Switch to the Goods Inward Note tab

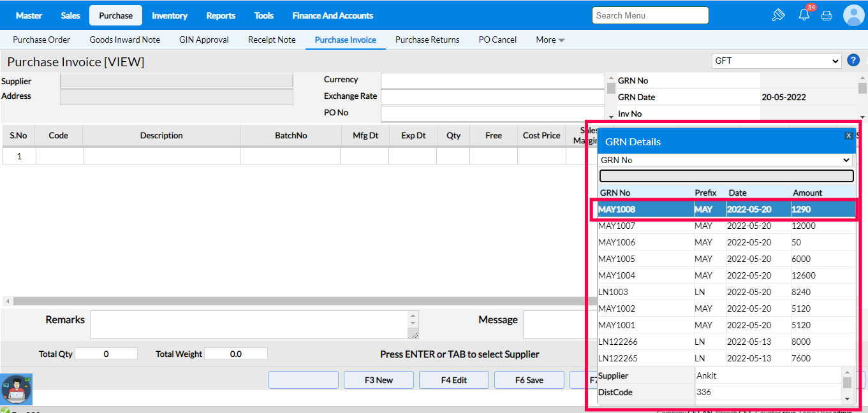[125, 40]
